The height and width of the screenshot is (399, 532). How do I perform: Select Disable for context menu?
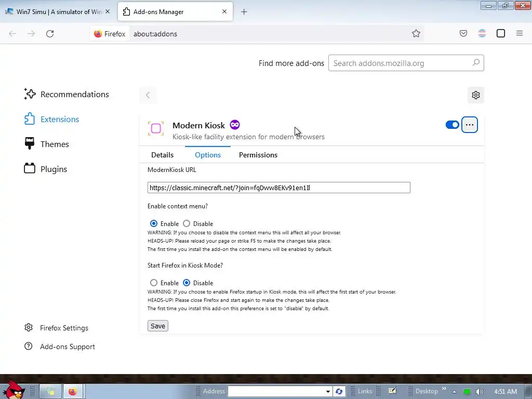(x=187, y=223)
